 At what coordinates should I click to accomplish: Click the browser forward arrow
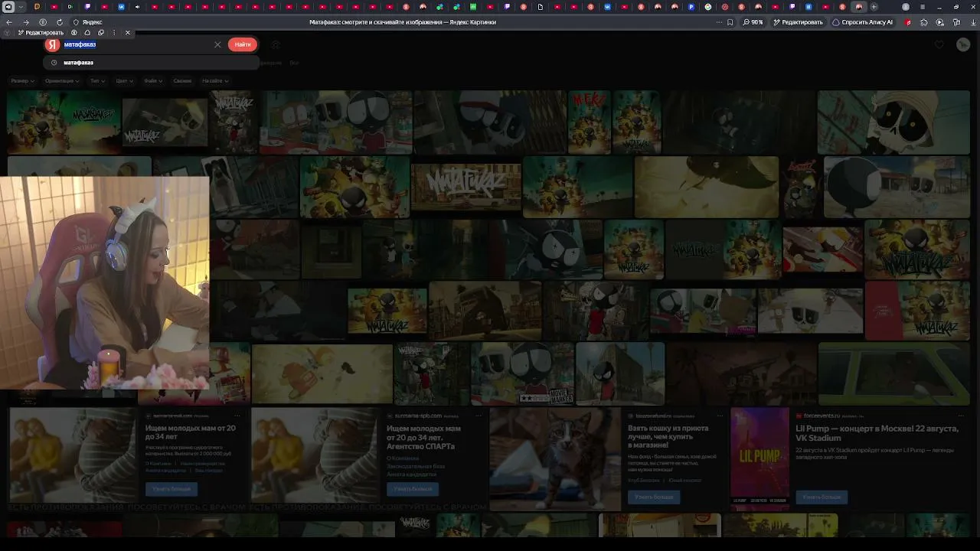click(26, 22)
